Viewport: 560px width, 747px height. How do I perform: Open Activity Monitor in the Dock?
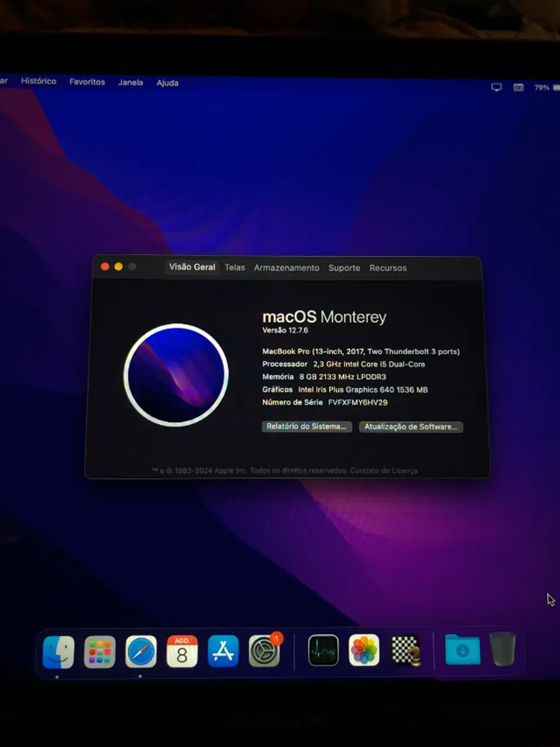tap(324, 650)
